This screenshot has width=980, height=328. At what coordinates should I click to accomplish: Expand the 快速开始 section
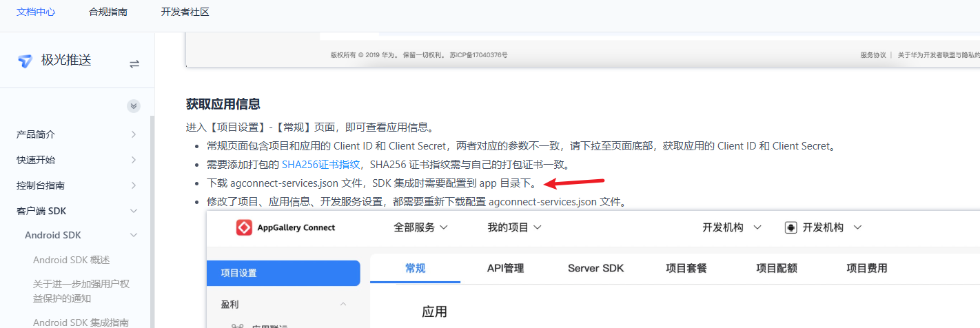[x=76, y=160]
